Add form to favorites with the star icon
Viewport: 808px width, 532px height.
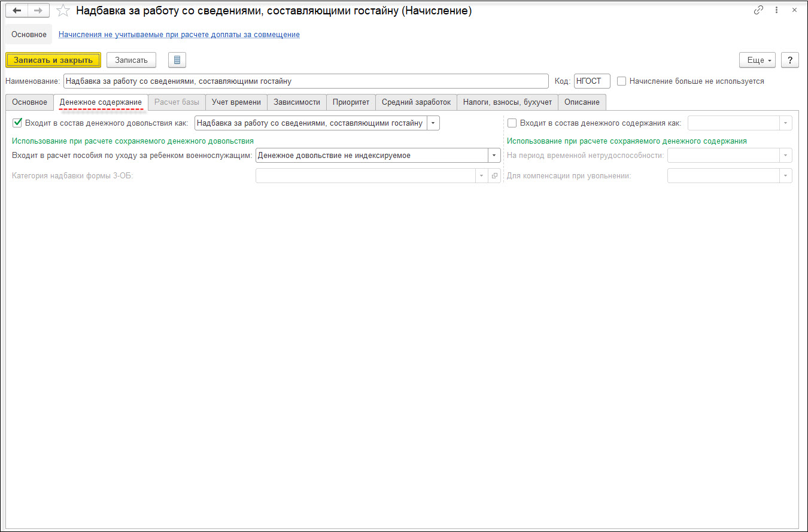(x=63, y=11)
